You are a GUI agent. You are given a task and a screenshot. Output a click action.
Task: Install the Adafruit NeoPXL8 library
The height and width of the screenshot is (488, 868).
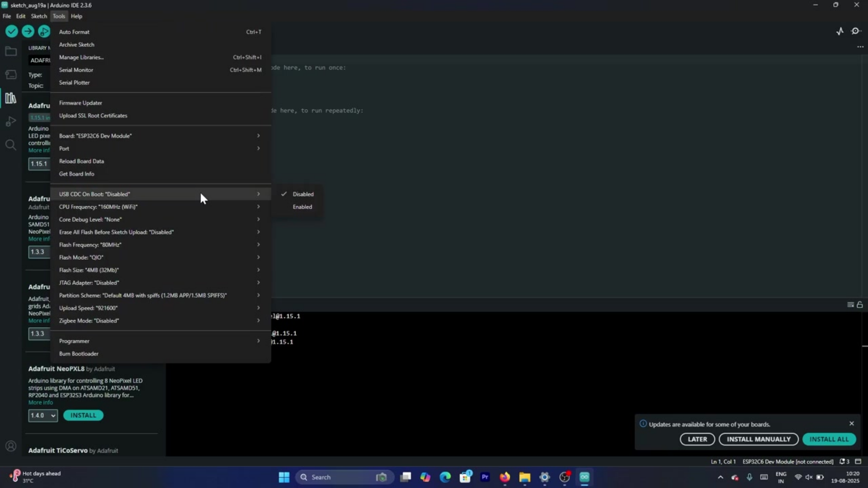pyautogui.click(x=83, y=415)
